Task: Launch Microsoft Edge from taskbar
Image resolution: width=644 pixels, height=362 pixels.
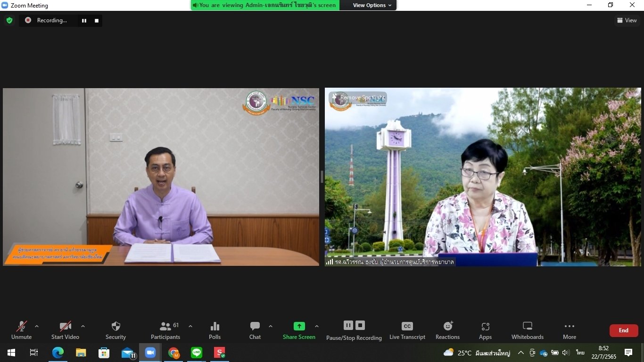Action: point(58,353)
